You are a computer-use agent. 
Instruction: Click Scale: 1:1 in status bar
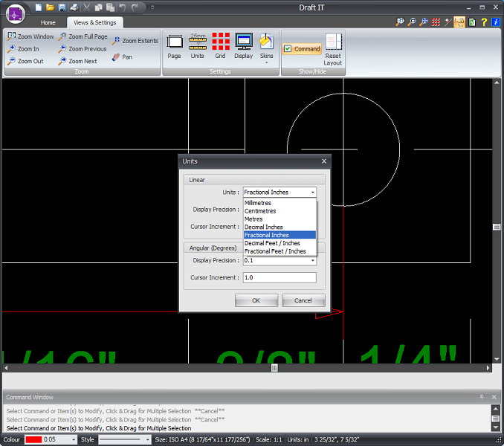point(268,439)
